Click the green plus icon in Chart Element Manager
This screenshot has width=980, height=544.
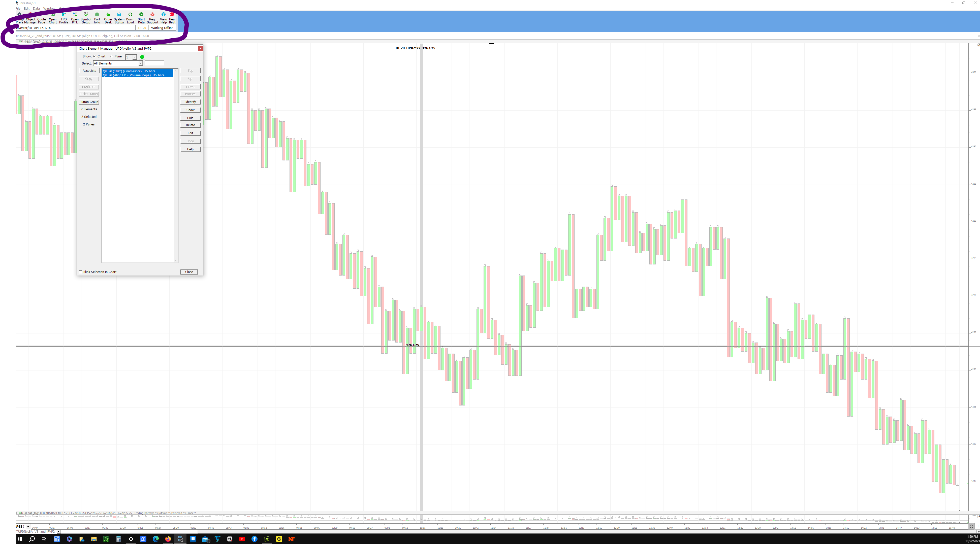point(142,57)
